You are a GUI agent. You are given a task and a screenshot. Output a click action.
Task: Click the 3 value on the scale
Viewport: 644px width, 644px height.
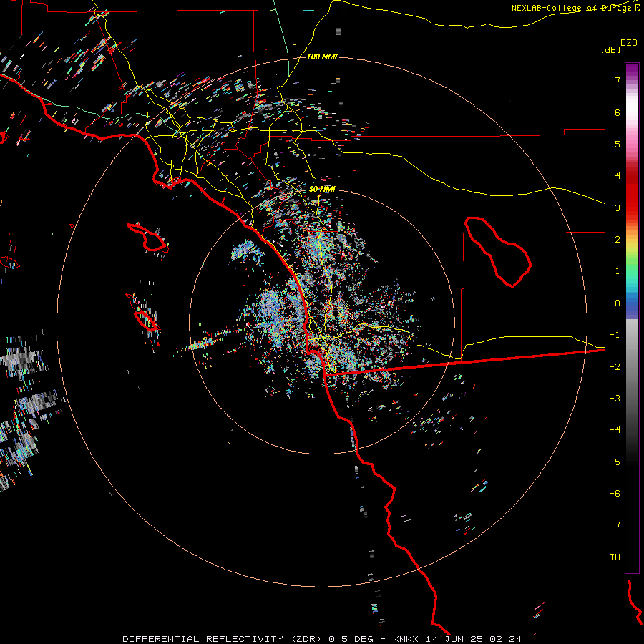coord(618,208)
